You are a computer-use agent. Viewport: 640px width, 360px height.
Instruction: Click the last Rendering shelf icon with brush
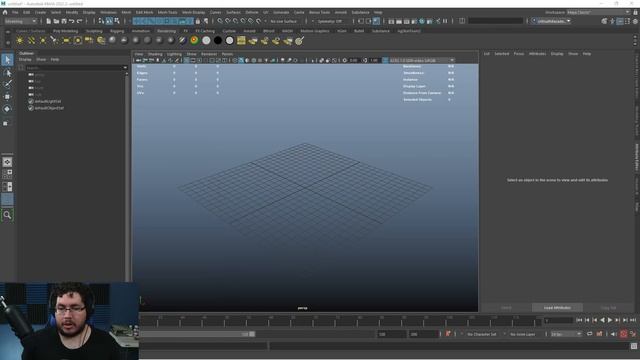pos(300,40)
